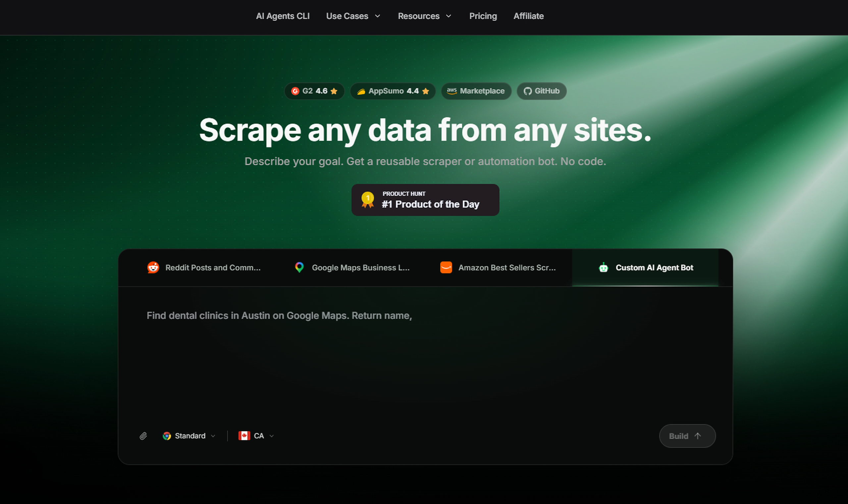Click the Chrome icon beside Standard
The image size is (848, 504).
[167, 436]
